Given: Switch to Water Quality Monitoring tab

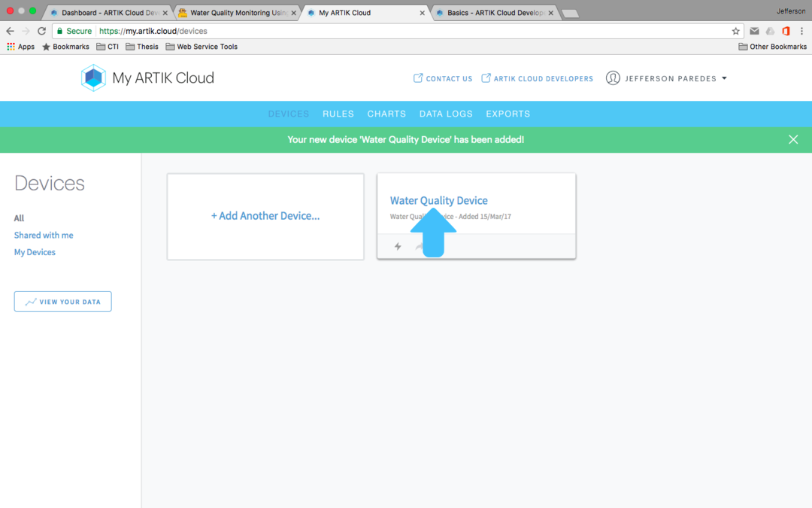Looking at the screenshot, I should coord(238,13).
